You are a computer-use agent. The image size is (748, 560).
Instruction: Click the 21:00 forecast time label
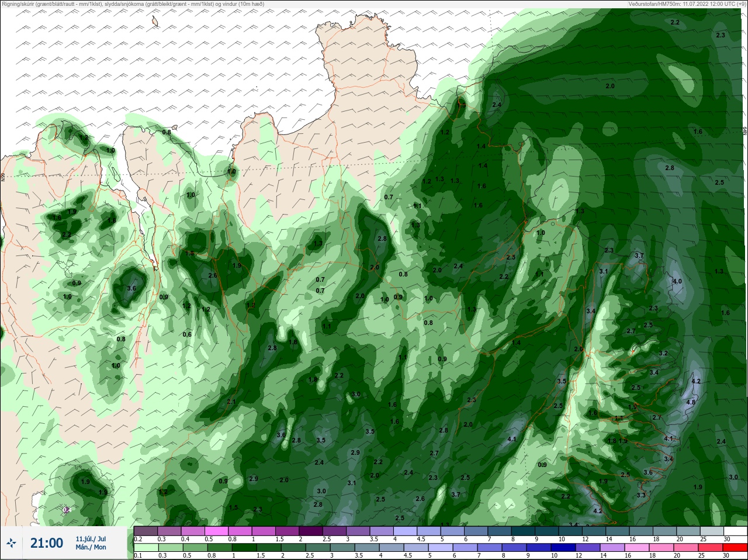[47, 543]
